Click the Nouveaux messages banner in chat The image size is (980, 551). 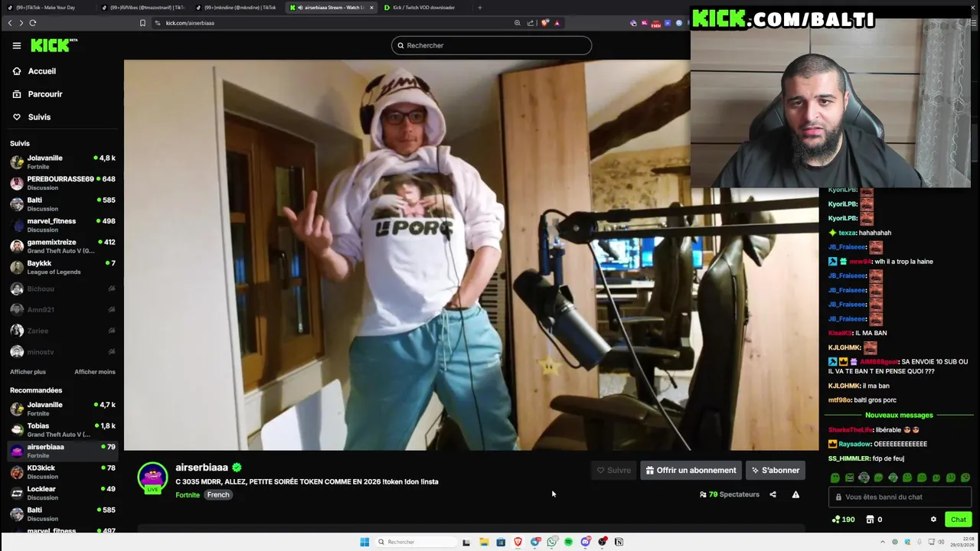coord(899,415)
